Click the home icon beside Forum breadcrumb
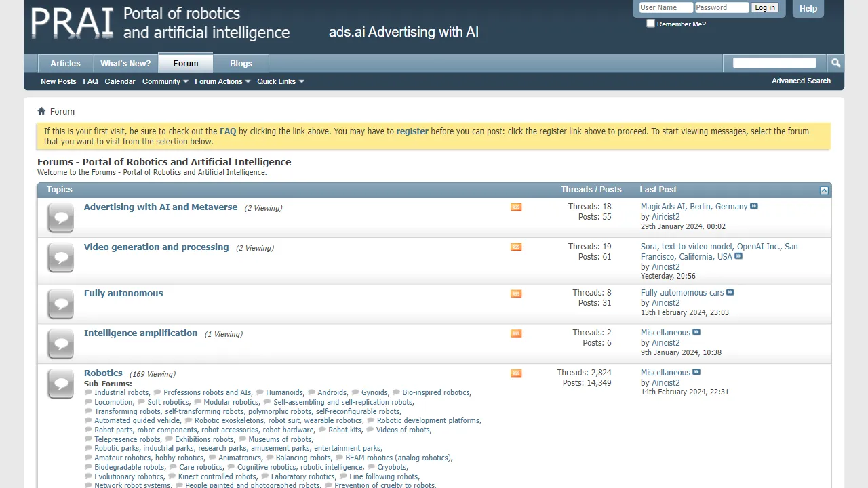Image resolution: width=868 pixels, height=488 pixels. click(41, 111)
